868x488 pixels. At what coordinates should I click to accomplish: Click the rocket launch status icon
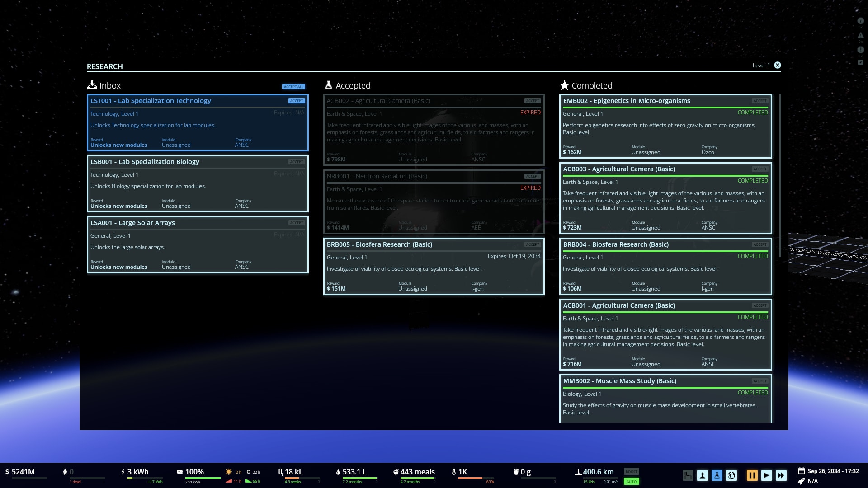(x=802, y=481)
